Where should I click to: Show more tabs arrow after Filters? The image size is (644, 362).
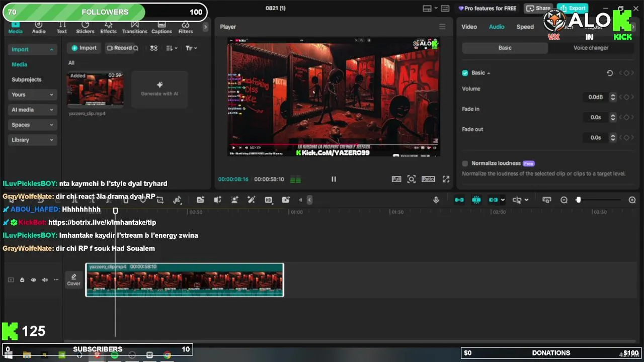(205, 27)
